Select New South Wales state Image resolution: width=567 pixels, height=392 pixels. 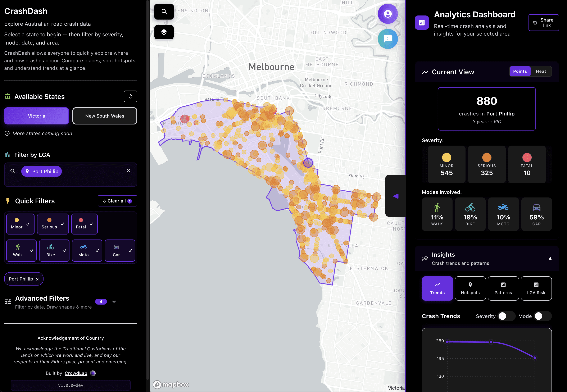(x=105, y=116)
